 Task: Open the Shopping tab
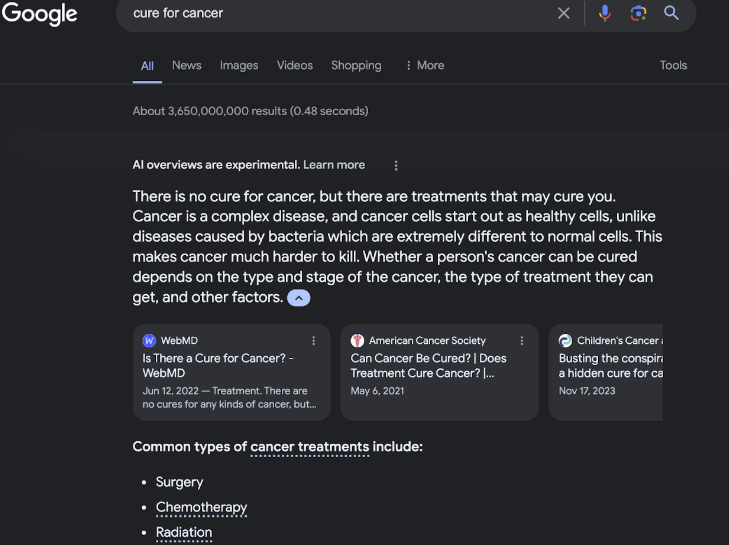pyautogui.click(x=356, y=66)
